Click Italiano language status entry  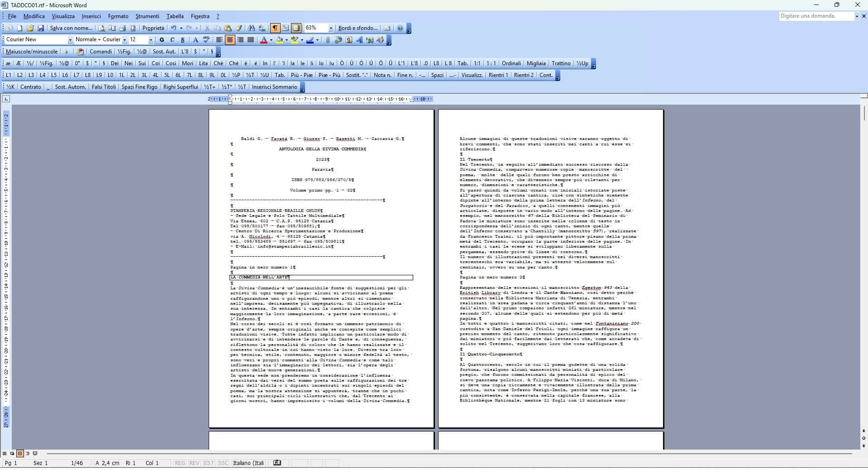point(248,463)
